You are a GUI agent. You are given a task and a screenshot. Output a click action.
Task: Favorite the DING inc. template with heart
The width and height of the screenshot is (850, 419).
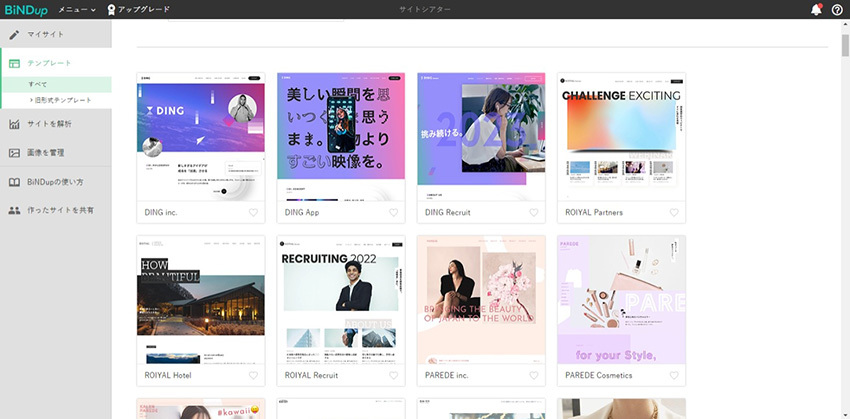pyautogui.click(x=253, y=213)
